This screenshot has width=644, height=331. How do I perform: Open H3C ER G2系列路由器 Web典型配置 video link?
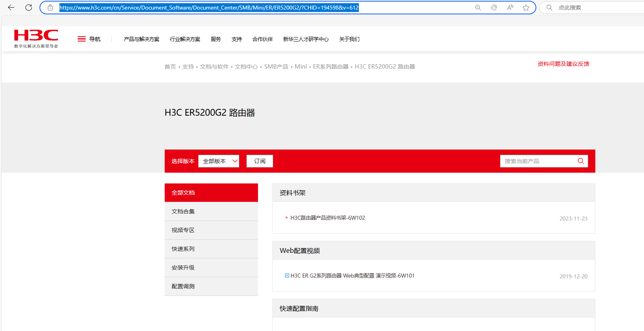click(x=353, y=276)
